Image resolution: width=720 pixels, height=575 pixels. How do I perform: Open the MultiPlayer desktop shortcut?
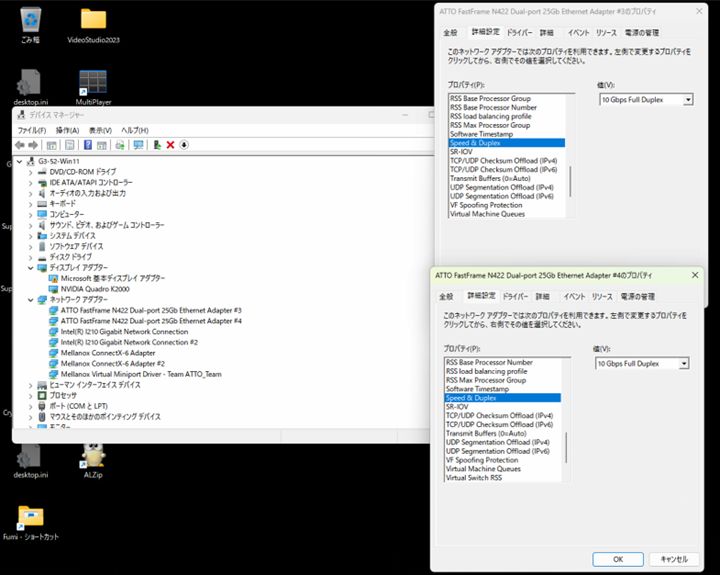[93, 84]
